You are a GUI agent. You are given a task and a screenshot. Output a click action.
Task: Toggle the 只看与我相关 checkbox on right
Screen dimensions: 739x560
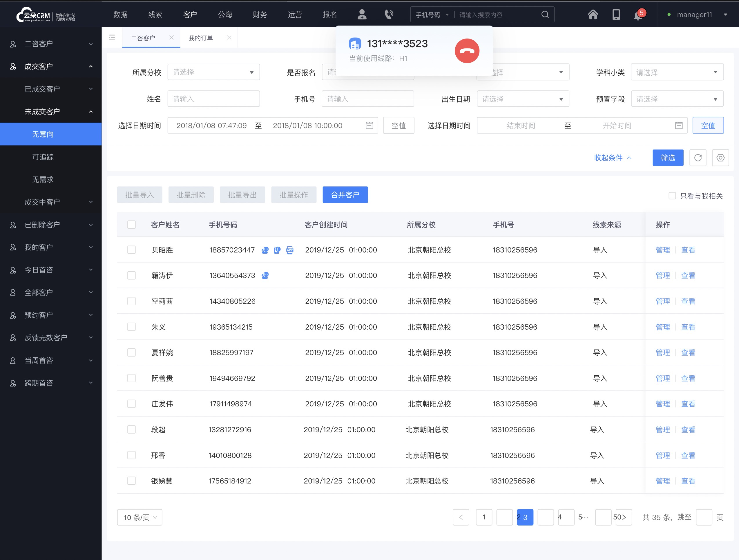(671, 196)
